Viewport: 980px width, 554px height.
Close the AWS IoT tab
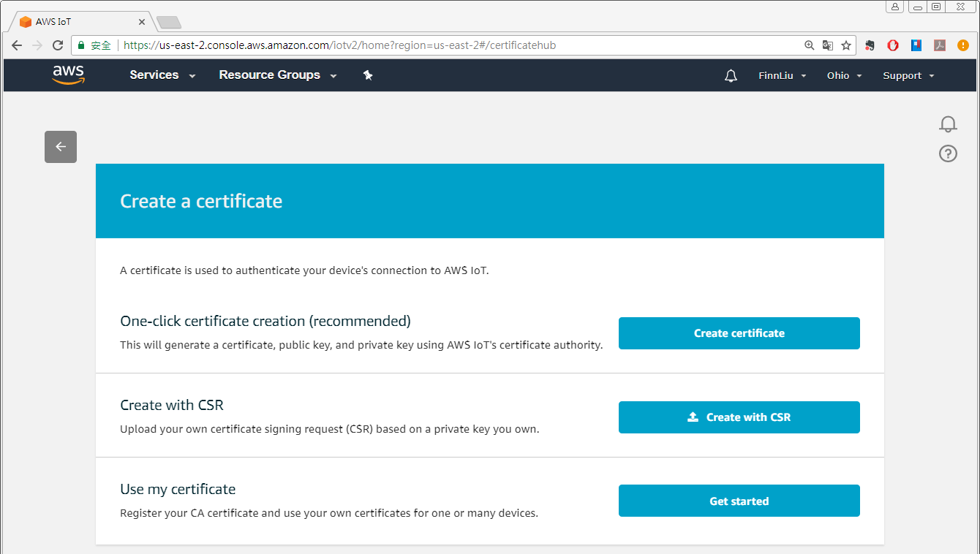point(142,22)
